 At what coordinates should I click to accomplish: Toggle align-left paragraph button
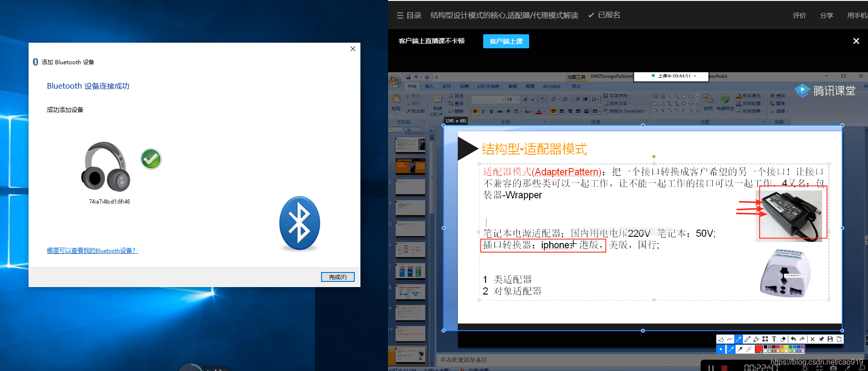tap(554, 111)
